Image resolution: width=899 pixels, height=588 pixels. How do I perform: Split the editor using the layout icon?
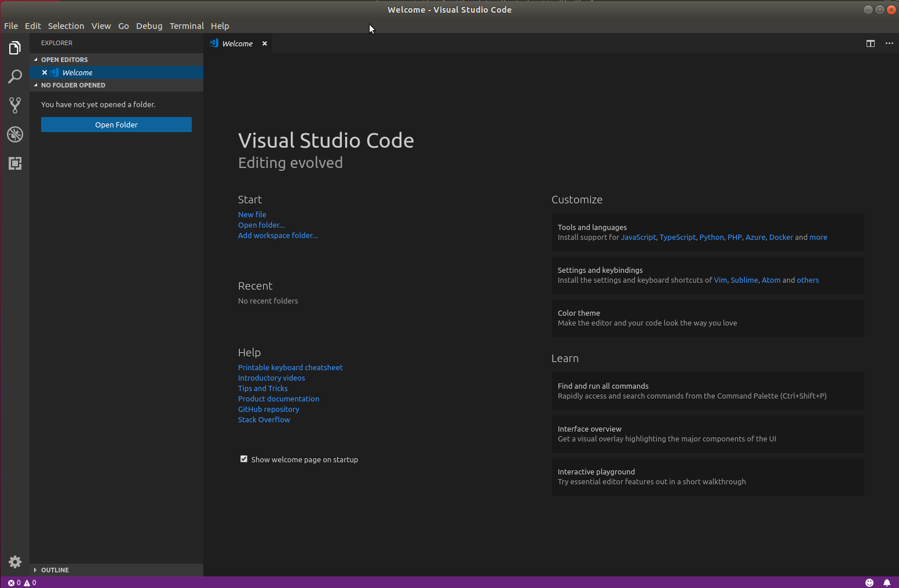(870, 43)
